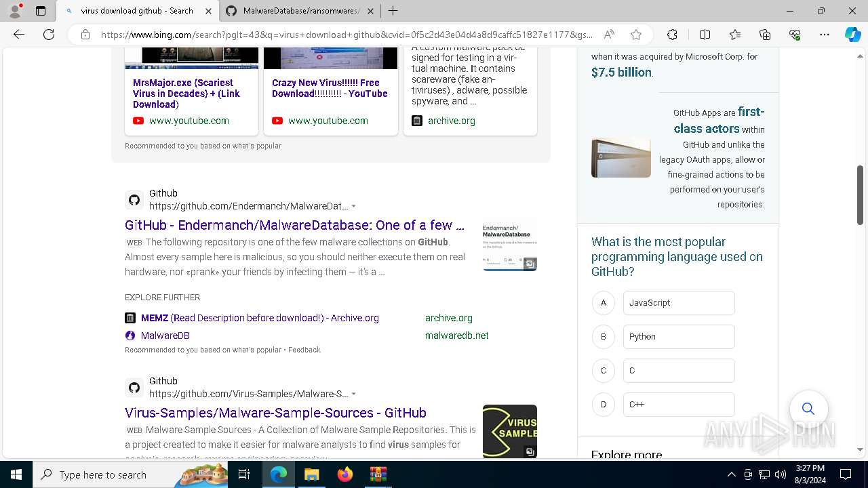Click the taskbar search box
Screen dimensions: 868x488
[x=132, y=474]
